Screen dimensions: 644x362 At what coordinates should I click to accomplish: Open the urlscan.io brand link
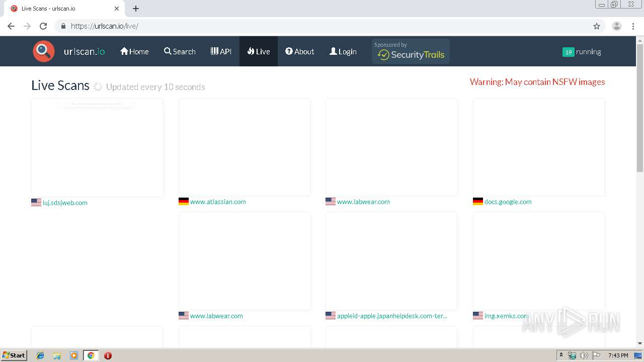[x=85, y=51]
